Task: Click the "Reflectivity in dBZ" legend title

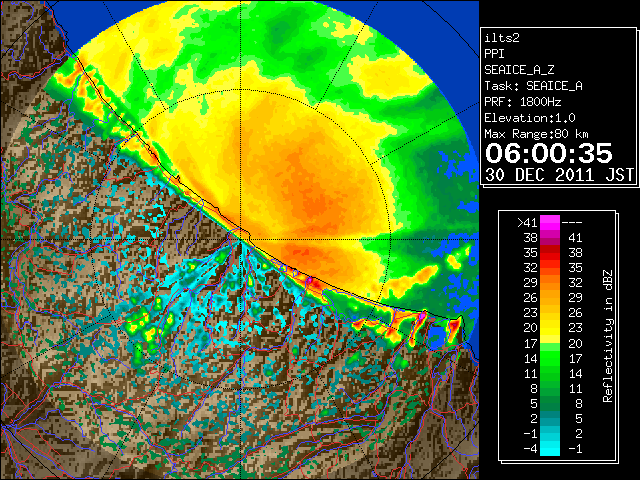Action: point(608,336)
